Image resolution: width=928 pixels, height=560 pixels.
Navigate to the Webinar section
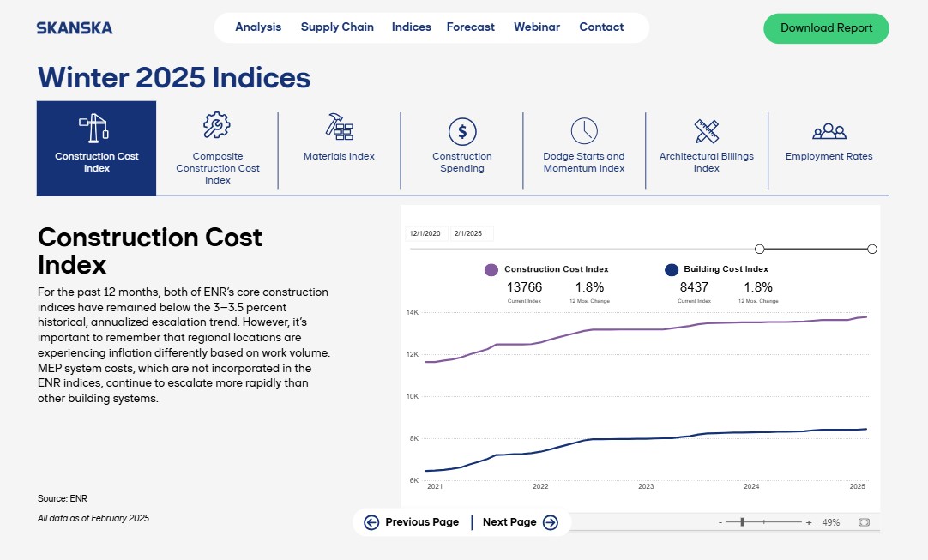point(537,27)
